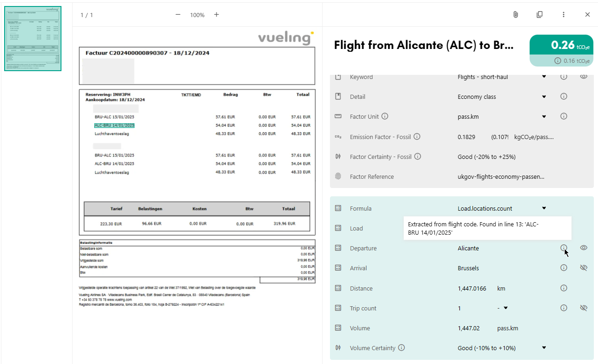Screen dimensions: 598x364
Task: Click the Arrival row calculator icon
Action: click(338, 268)
